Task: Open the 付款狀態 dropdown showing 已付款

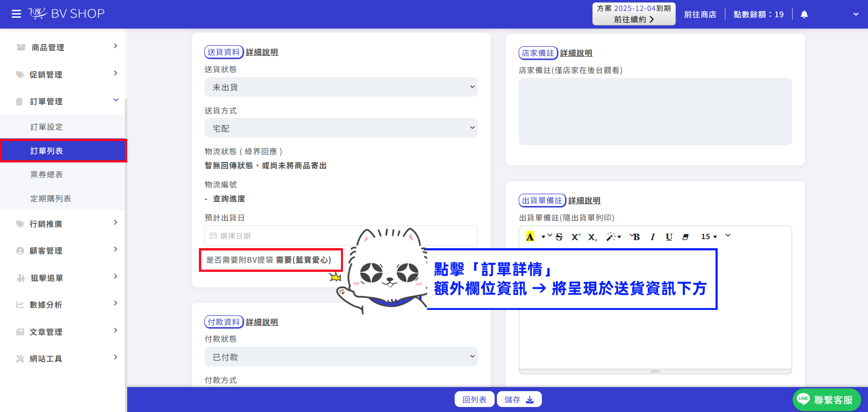Action: tap(341, 357)
